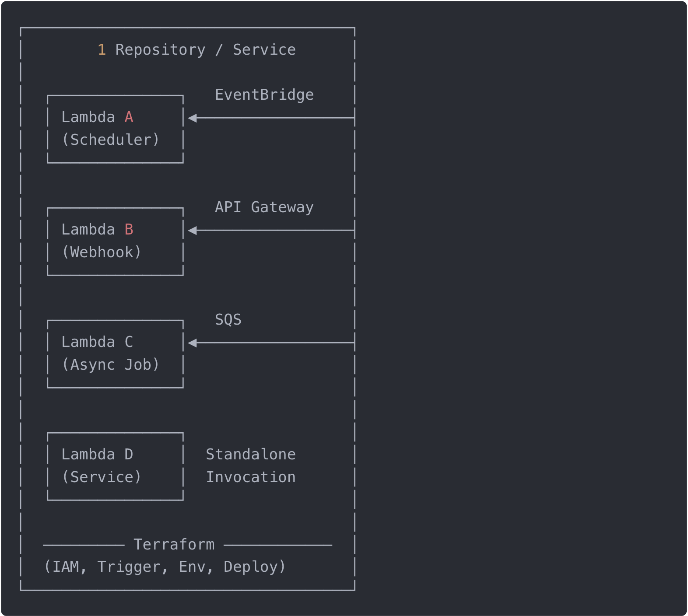Click the orange number 1 in the title
Viewport: 688px width, 616px height.
click(x=102, y=50)
